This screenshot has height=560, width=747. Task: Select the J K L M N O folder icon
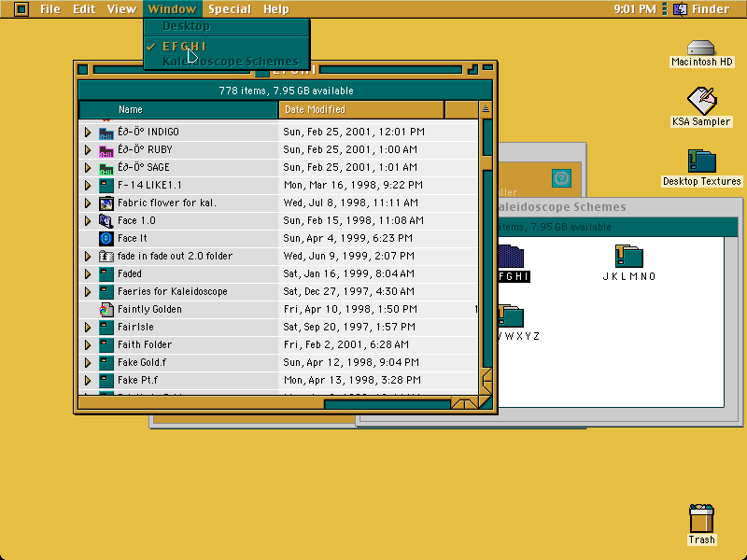tap(628, 256)
